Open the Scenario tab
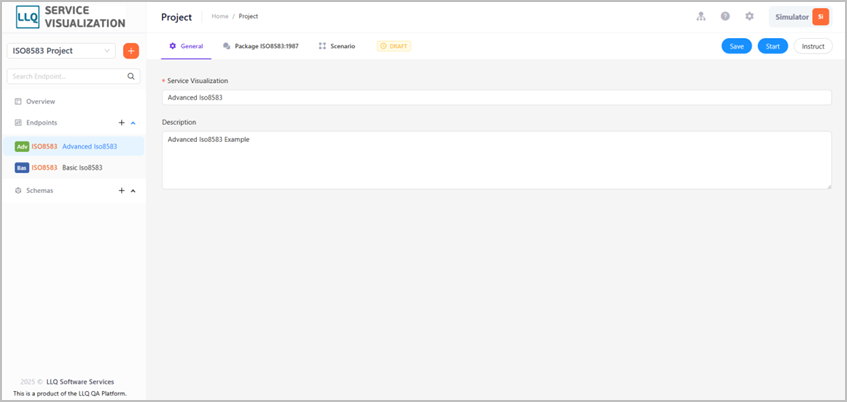The image size is (847, 402). [x=337, y=46]
